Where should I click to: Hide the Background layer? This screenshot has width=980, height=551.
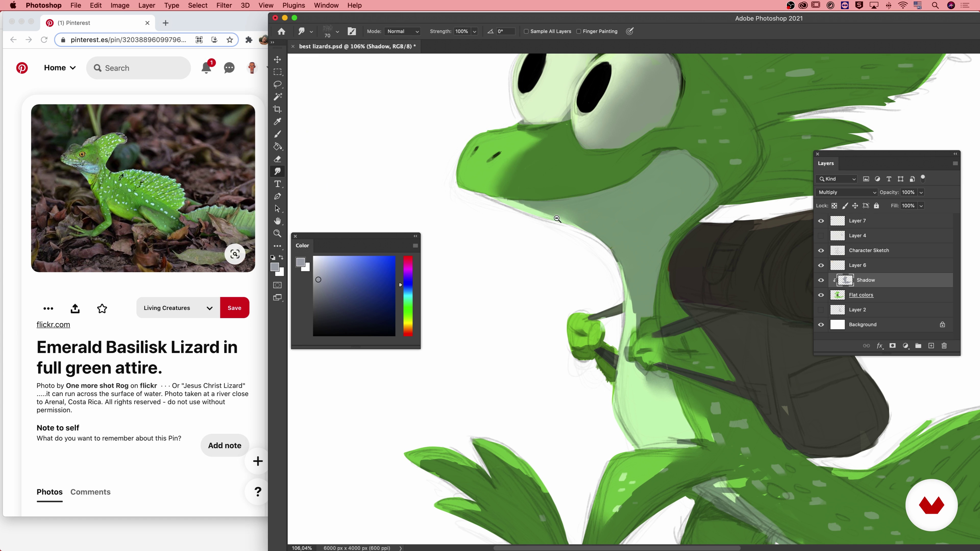pos(821,325)
